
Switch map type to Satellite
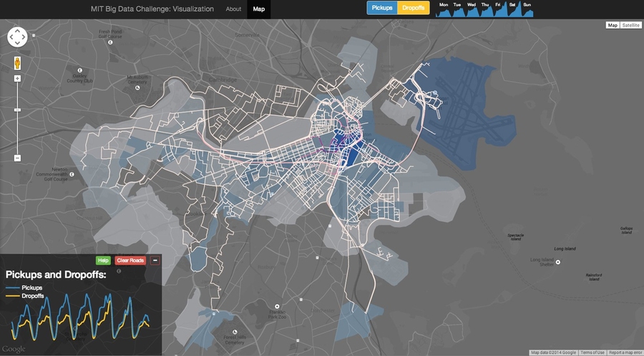pos(631,25)
